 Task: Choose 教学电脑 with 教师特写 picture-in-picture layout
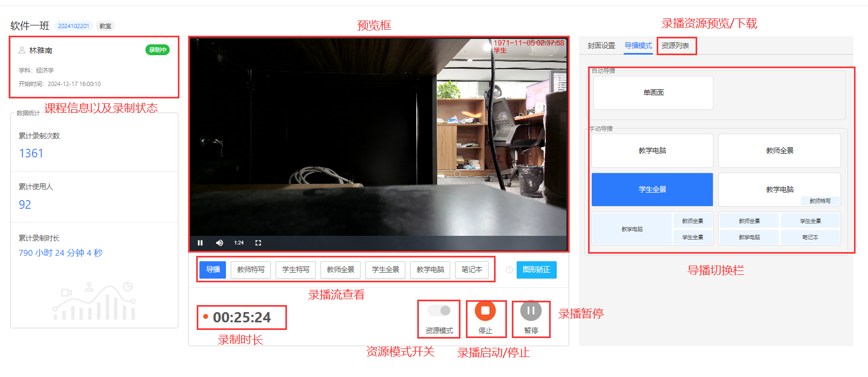(779, 189)
